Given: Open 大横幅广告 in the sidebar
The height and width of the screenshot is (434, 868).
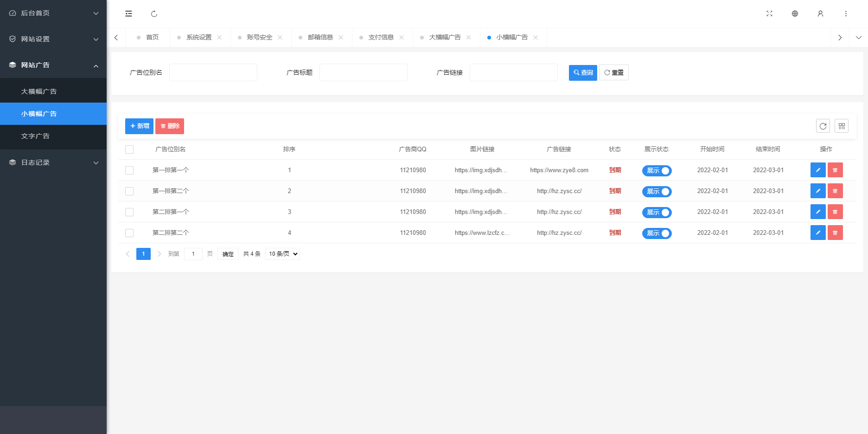Looking at the screenshot, I should pyautogui.click(x=53, y=91).
